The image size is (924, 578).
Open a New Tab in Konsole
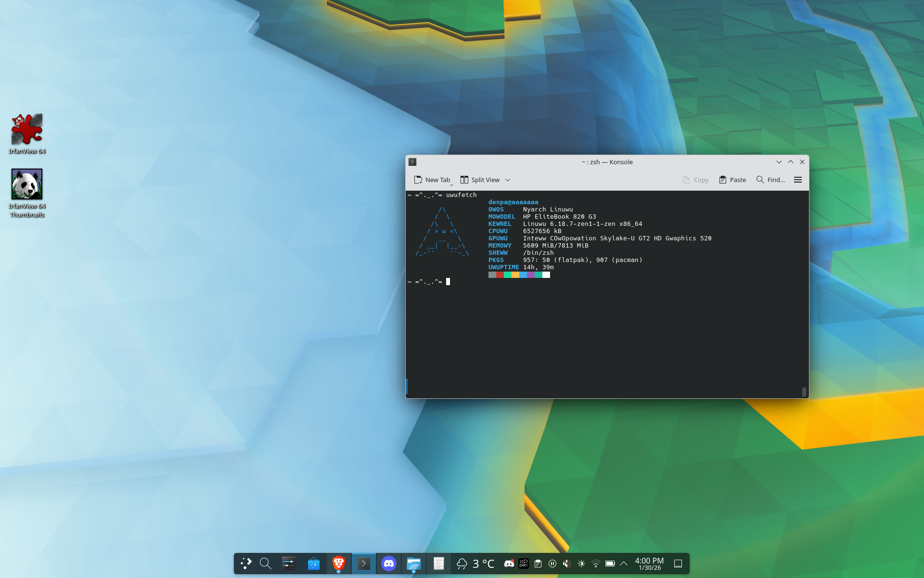click(x=432, y=180)
